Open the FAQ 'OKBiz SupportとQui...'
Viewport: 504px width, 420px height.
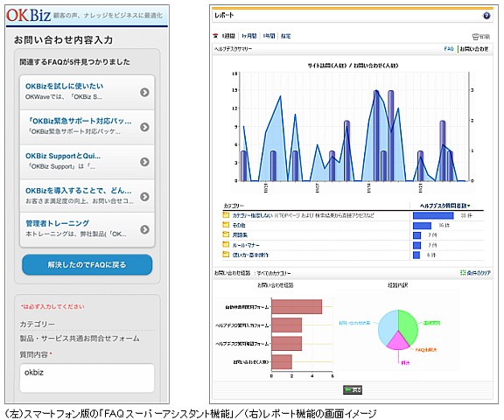(87, 162)
